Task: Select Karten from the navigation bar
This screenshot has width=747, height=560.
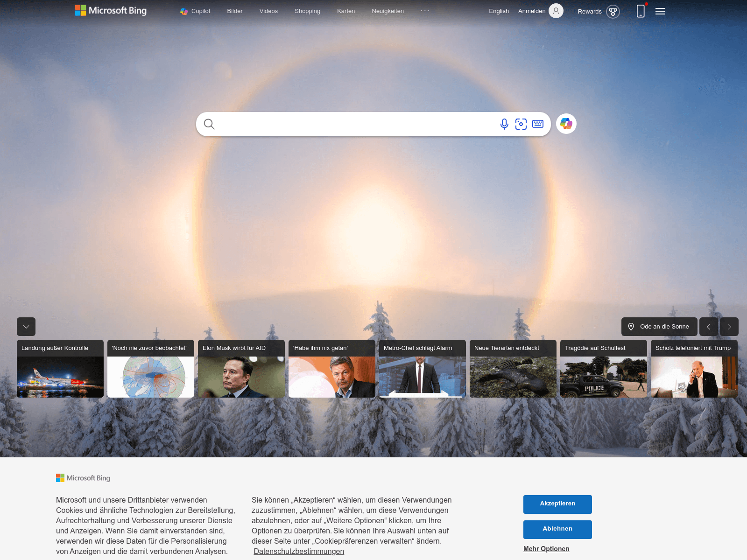Action: 346,11
